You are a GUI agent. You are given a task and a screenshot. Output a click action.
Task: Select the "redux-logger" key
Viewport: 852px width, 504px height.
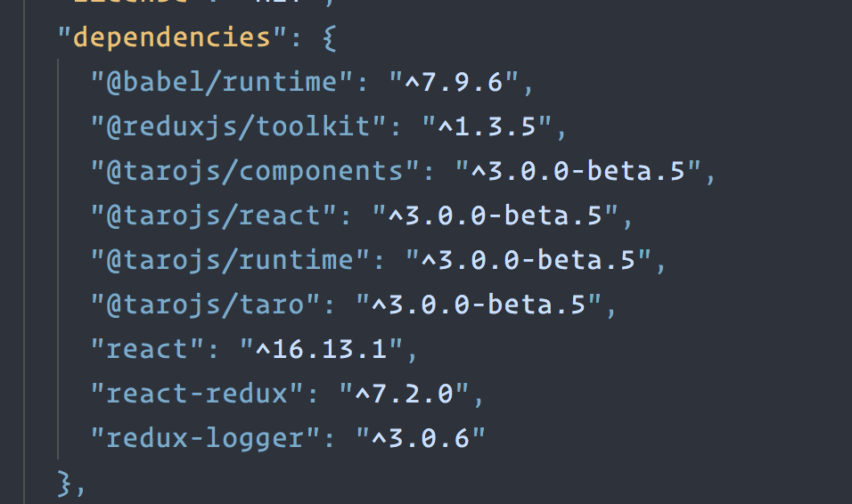pyautogui.click(x=205, y=439)
